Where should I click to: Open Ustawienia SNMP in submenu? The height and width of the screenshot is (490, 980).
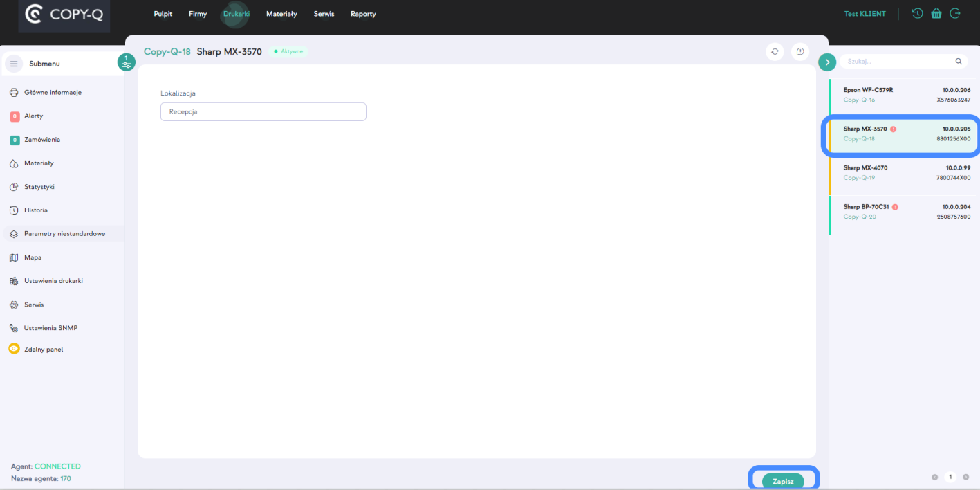50,328
